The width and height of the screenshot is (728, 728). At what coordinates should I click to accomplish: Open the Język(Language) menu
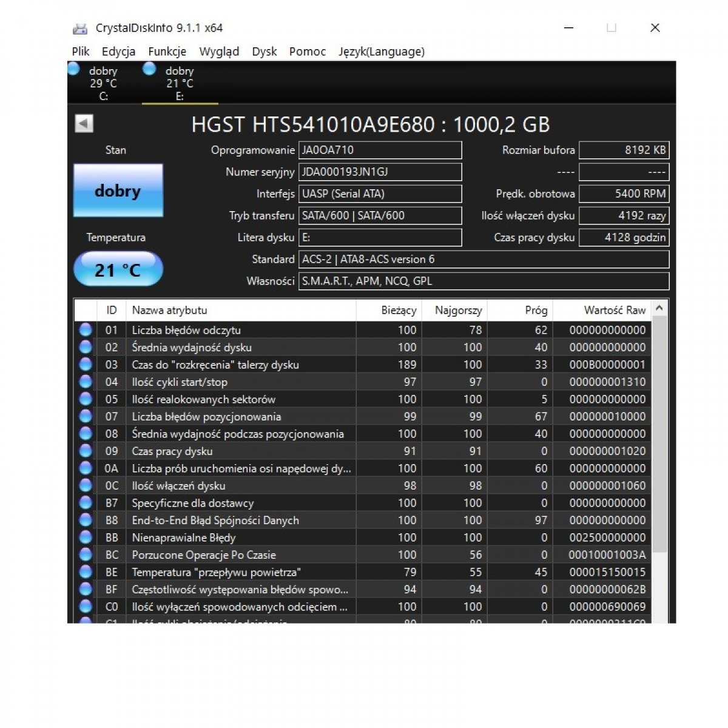click(x=381, y=52)
